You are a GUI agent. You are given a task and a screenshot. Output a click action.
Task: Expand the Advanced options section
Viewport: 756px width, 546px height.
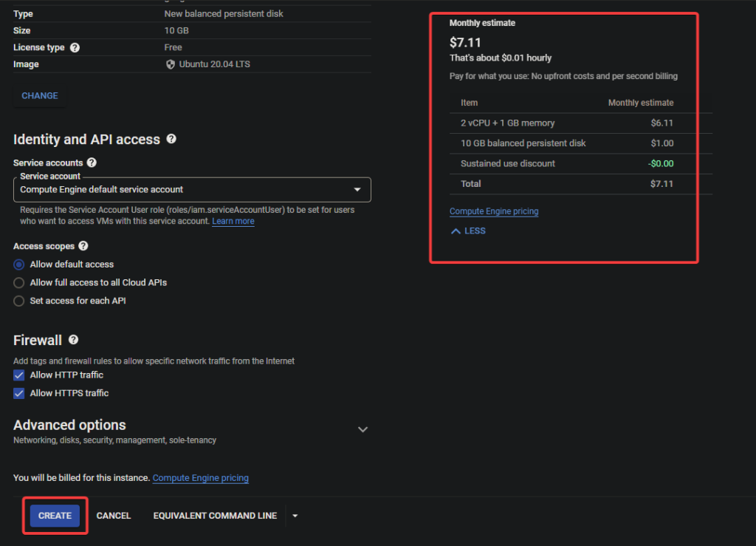click(x=362, y=429)
